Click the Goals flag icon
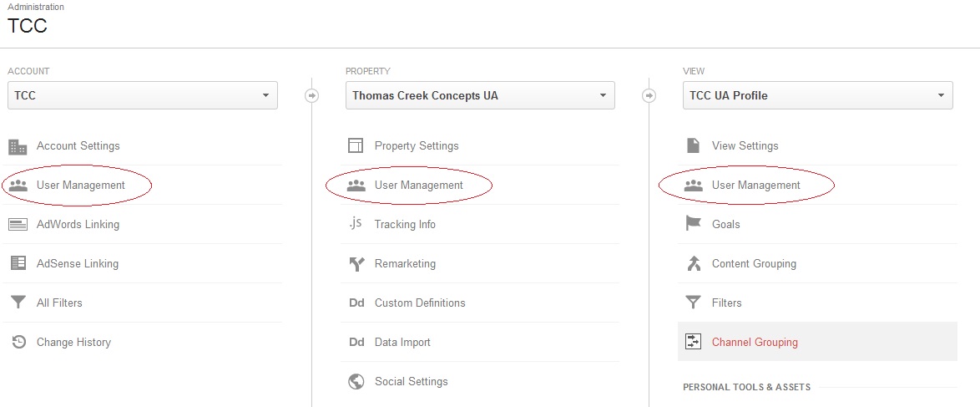Image resolution: width=980 pixels, height=407 pixels. [x=693, y=223]
